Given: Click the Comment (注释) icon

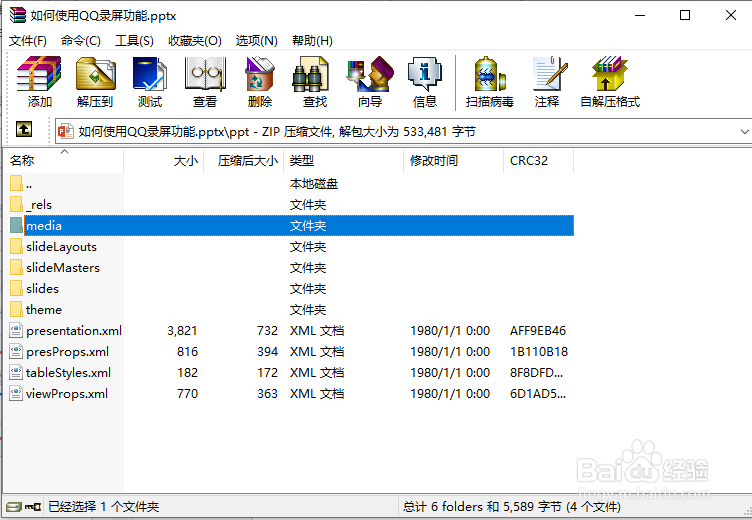Looking at the screenshot, I should tap(550, 74).
